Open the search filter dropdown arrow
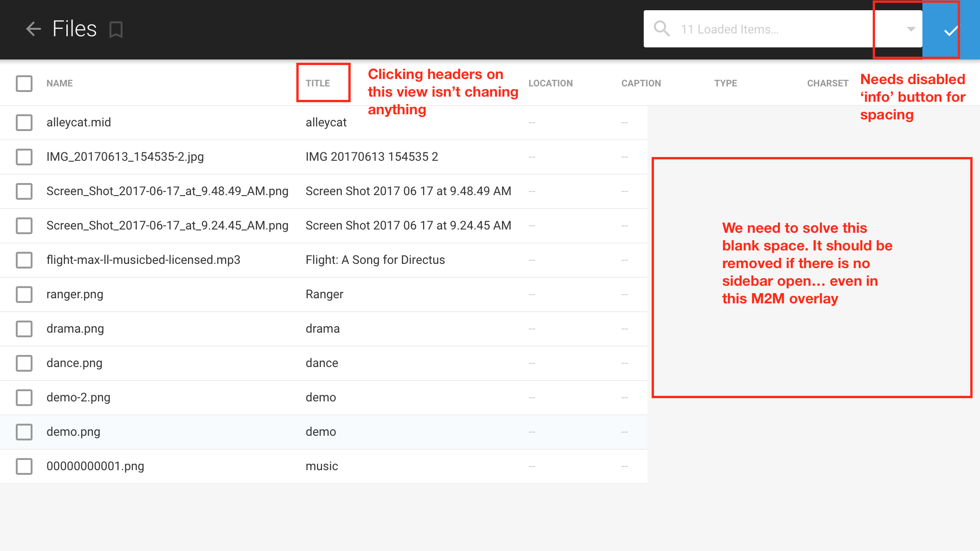Image resolution: width=980 pixels, height=551 pixels. coord(911,29)
